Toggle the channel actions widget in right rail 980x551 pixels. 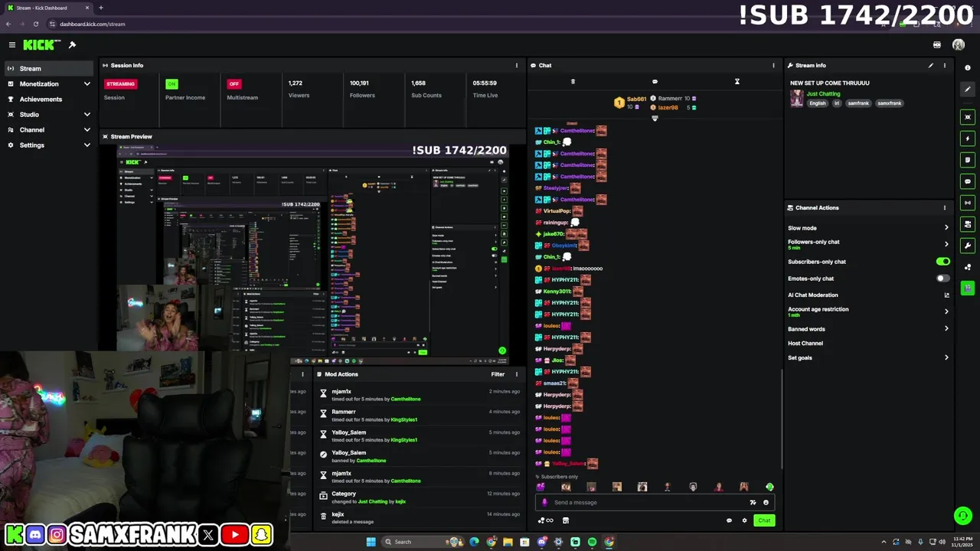(x=968, y=224)
